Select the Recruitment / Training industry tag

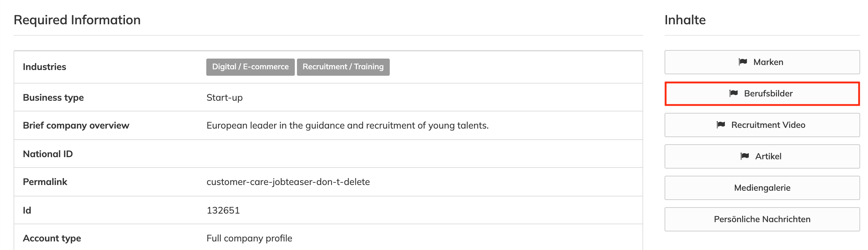tap(343, 66)
